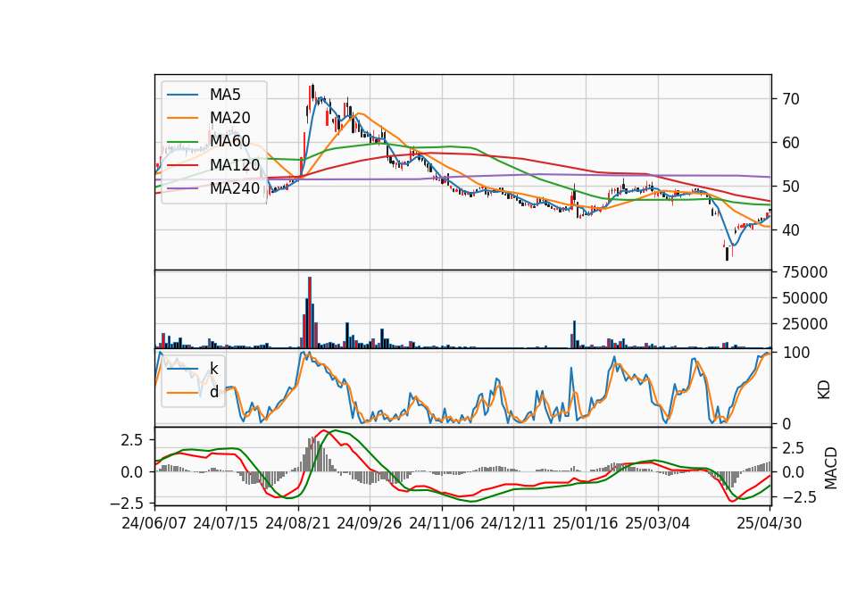The height and width of the screenshot is (616, 857).
Task: Click the volume axis value 25000
Action: (x=804, y=324)
